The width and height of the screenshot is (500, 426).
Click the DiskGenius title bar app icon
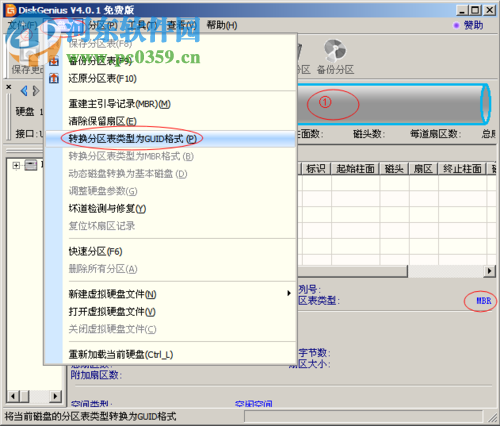(x=11, y=10)
